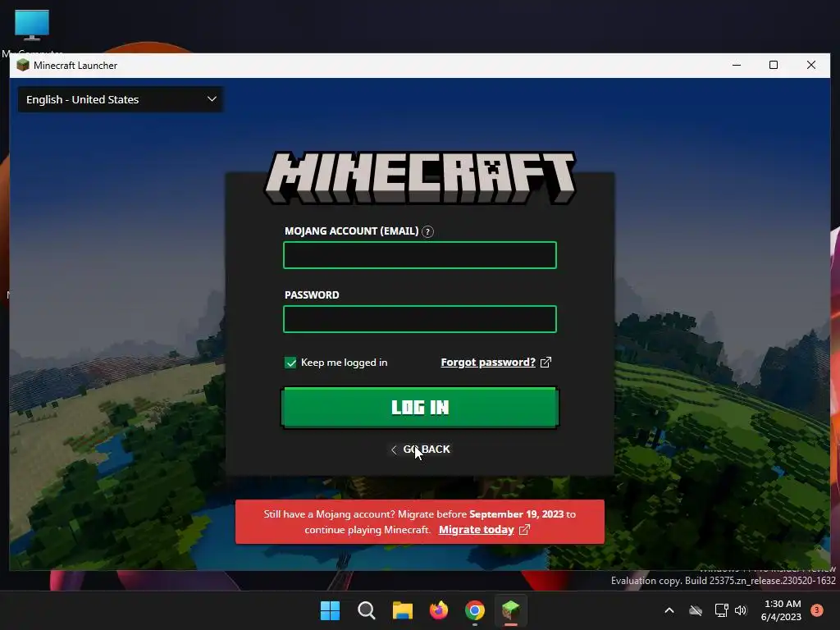840x630 pixels.
Task: Click the OneDrive cloud tray icon
Action: click(696, 610)
